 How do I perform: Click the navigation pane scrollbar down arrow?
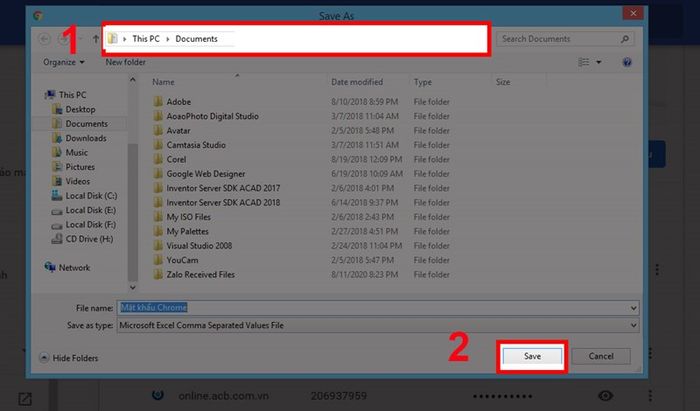click(x=133, y=287)
